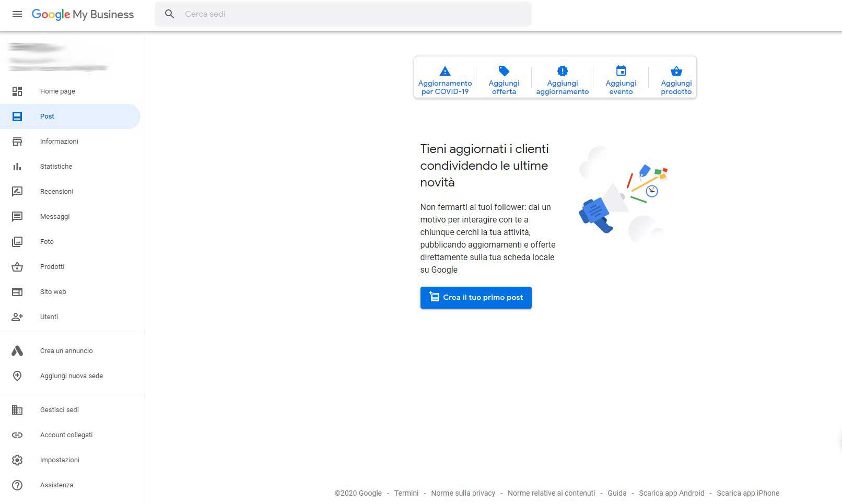Image resolution: width=842 pixels, height=504 pixels.
Task: Follow the Scarica app Android link
Action: 671,493
